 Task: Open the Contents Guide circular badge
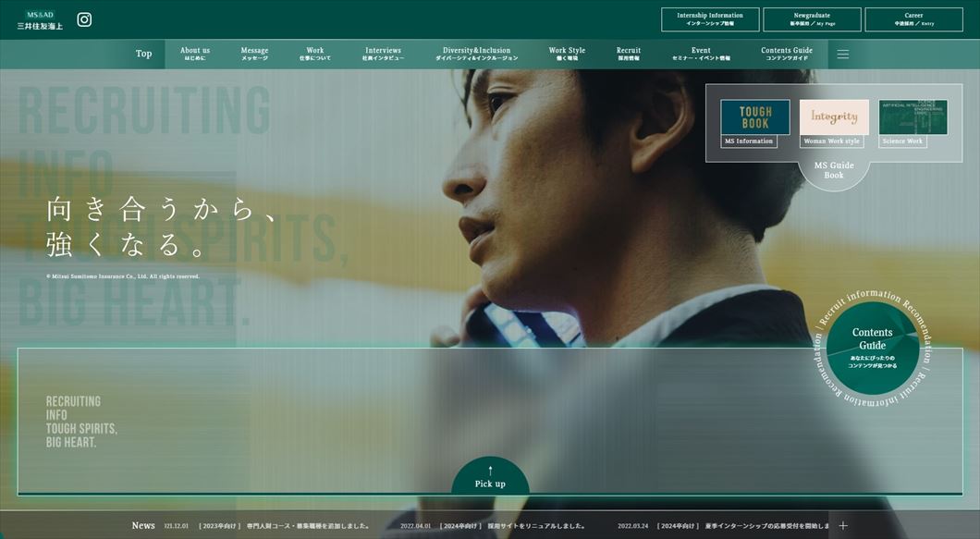(x=872, y=348)
